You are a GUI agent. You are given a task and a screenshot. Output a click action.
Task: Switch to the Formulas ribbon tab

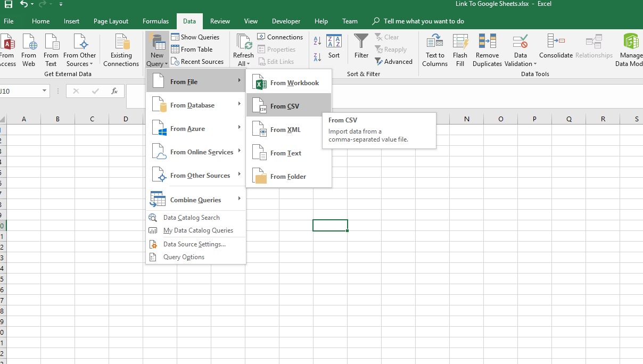[155, 21]
